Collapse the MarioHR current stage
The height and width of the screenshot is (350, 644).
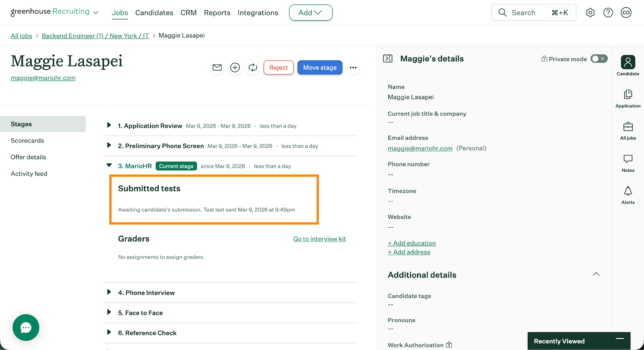[109, 165]
